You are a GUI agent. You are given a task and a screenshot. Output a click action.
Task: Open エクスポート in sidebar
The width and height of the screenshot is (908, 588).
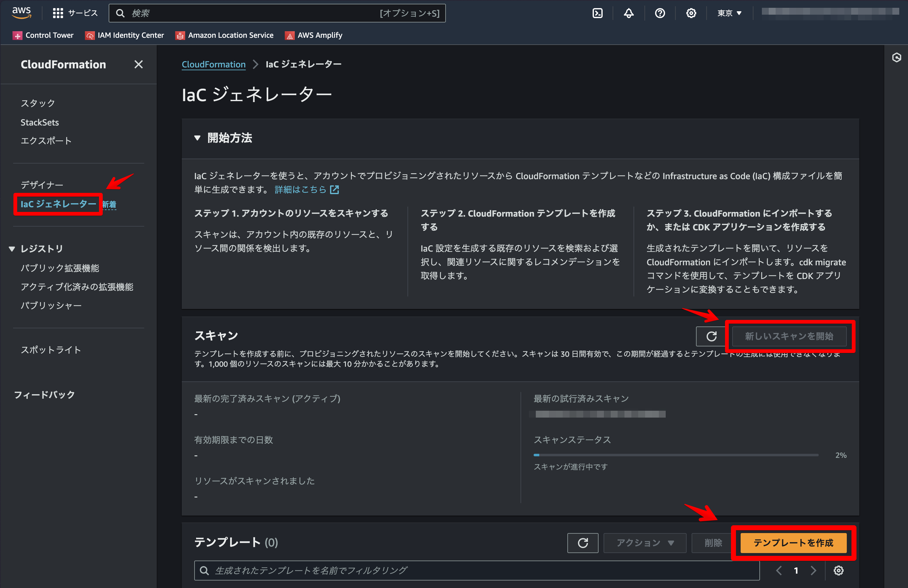(x=46, y=141)
